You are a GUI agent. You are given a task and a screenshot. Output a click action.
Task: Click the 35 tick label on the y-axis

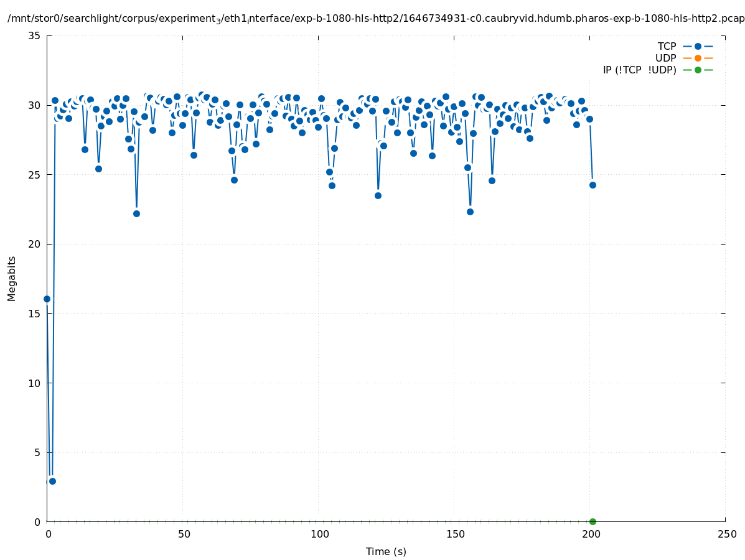(35, 35)
